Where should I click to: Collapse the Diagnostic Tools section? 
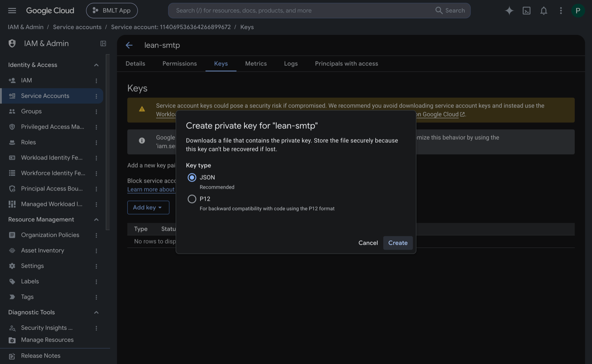point(96,313)
